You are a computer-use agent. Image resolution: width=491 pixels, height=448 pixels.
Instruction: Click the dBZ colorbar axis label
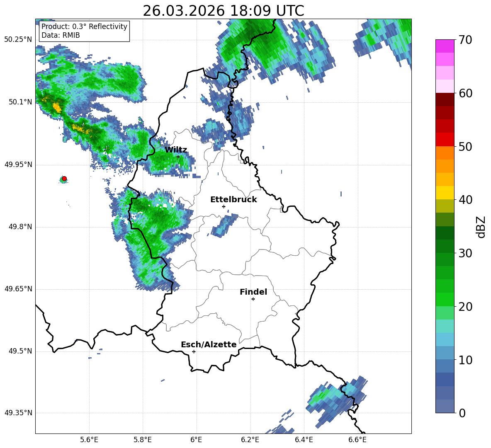coord(480,227)
